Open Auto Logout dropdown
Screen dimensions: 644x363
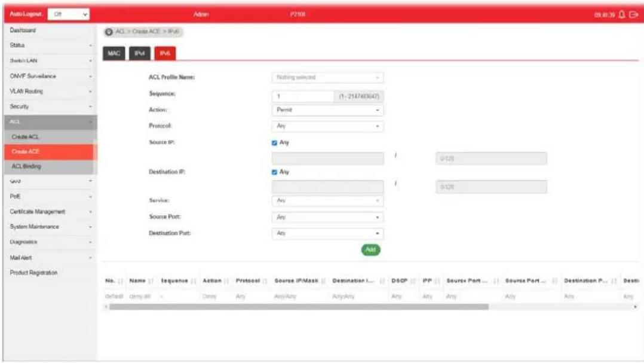click(68, 14)
